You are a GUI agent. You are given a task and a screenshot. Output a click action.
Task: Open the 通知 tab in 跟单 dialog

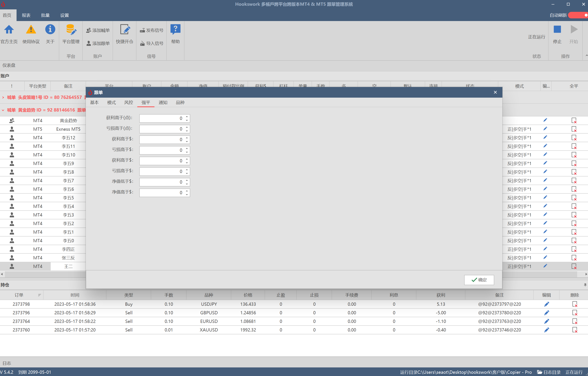click(x=163, y=103)
